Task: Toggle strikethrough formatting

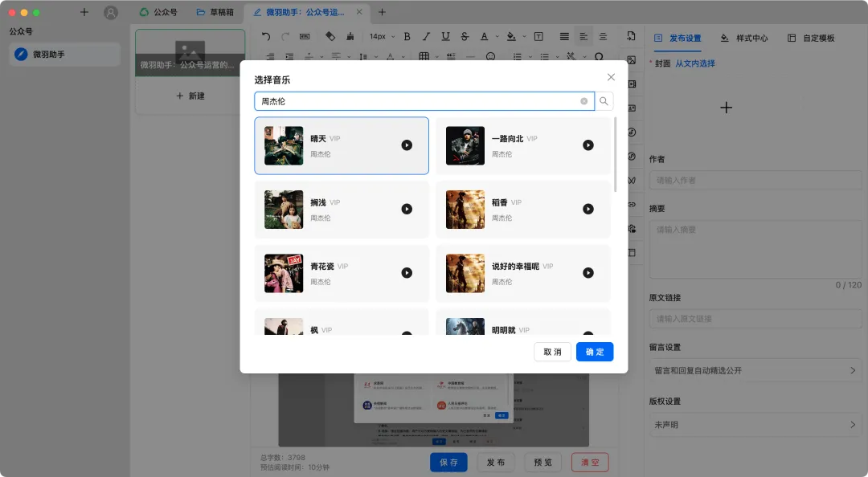Action: point(465,36)
